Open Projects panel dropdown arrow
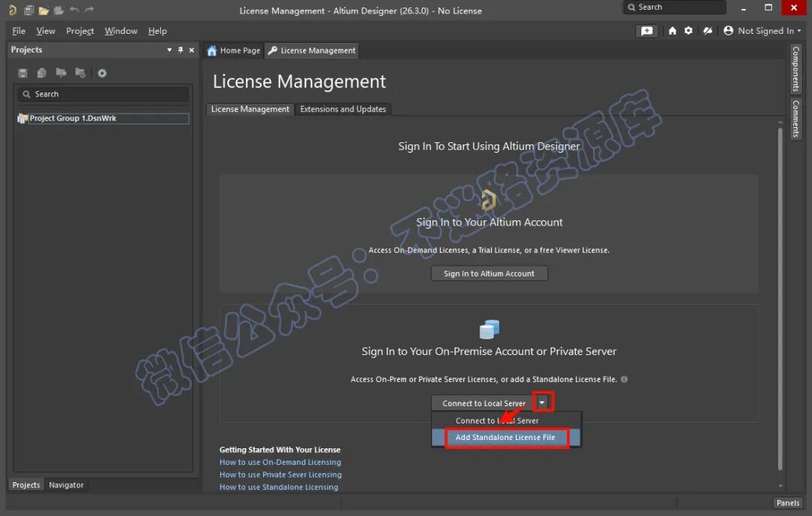The width and height of the screenshot is (812, 516). 169,50
